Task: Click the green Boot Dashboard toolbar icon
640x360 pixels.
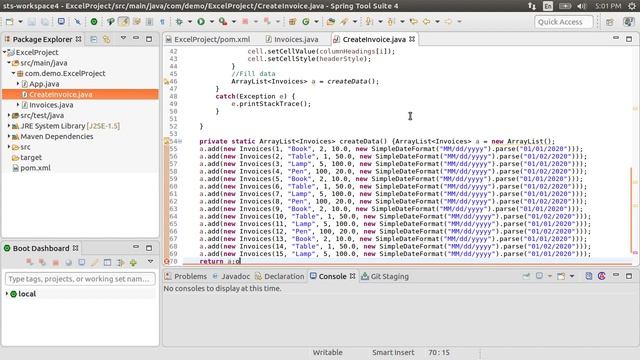Action: [x=94, y=22]
